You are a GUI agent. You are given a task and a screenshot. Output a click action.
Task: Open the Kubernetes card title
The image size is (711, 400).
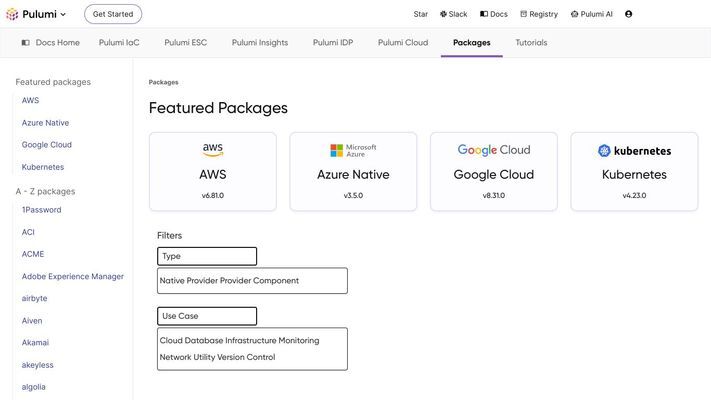[x=634, y=175]
